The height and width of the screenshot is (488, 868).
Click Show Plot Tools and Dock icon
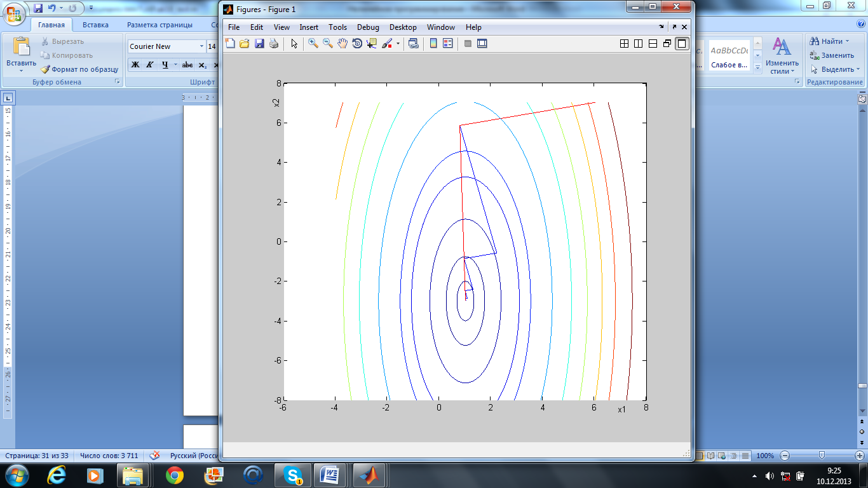pyautogui.click(x=482, y=43)
